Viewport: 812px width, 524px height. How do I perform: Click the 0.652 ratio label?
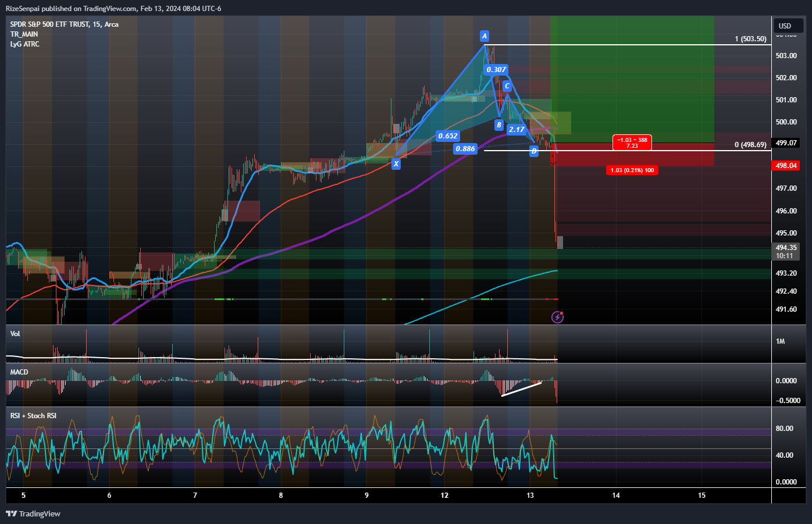(448, 136)
